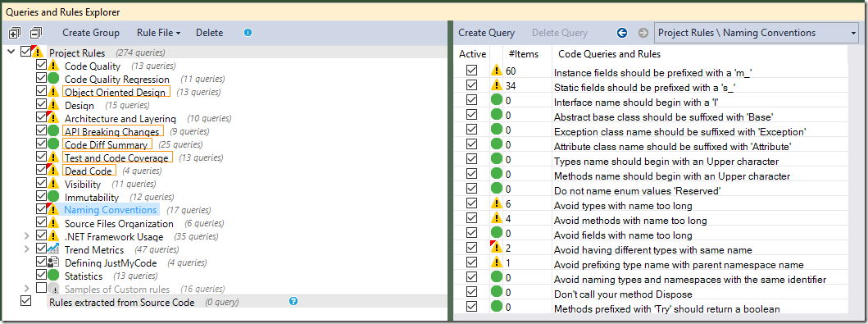Click warning icon of Project Rules root
This screenshot has height=324, width=868.
coord(38,52)
